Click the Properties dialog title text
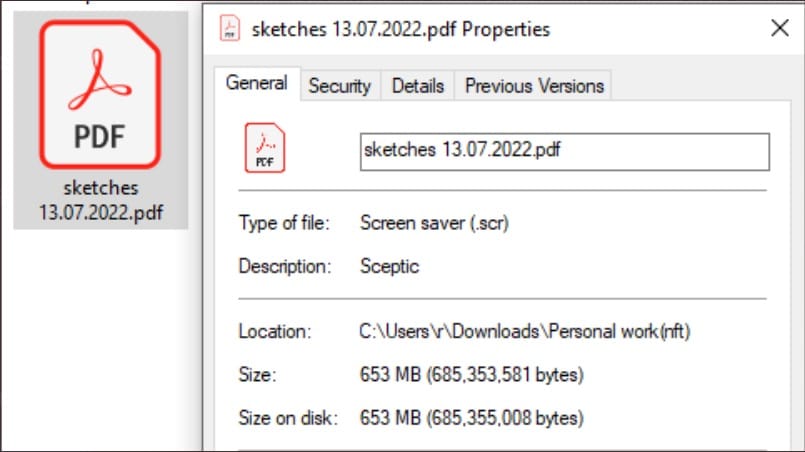This screenshot has height=452, width=805. [x=400, y=29]
